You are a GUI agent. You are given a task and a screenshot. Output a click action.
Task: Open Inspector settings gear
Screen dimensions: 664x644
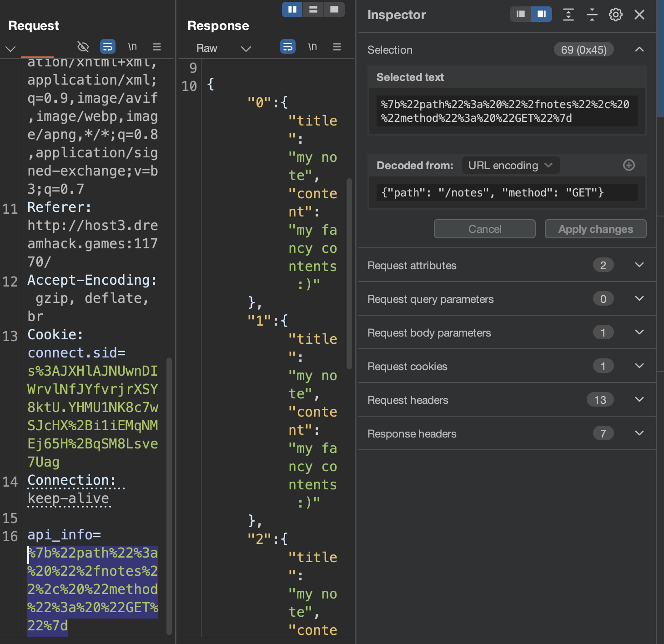click(615, 15)
